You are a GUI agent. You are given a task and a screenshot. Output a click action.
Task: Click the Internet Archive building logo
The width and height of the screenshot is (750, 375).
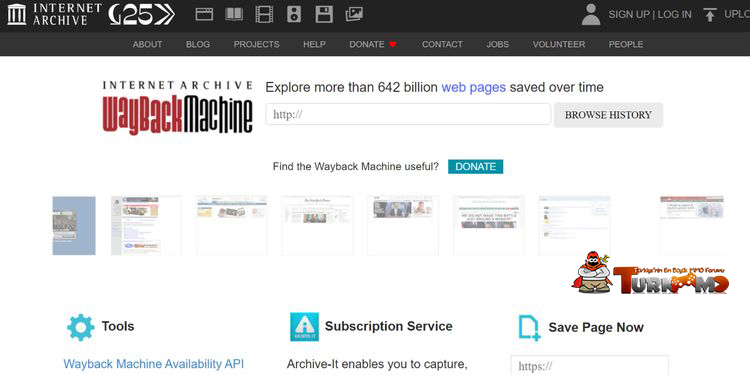click(x=17, y=14)
